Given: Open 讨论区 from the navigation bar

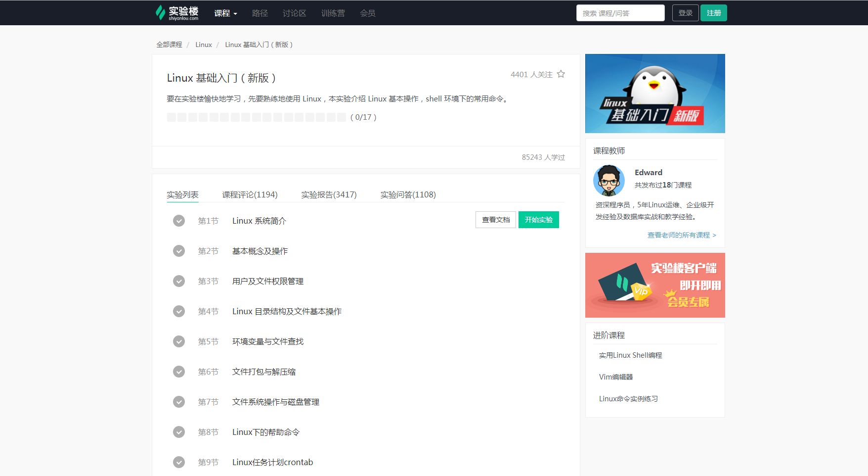Looking at the screenshot, I should [295, 13].
